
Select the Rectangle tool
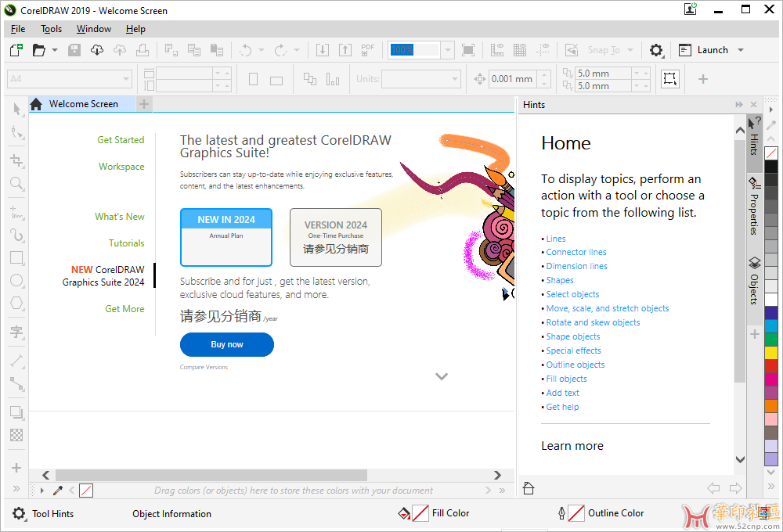16,257
